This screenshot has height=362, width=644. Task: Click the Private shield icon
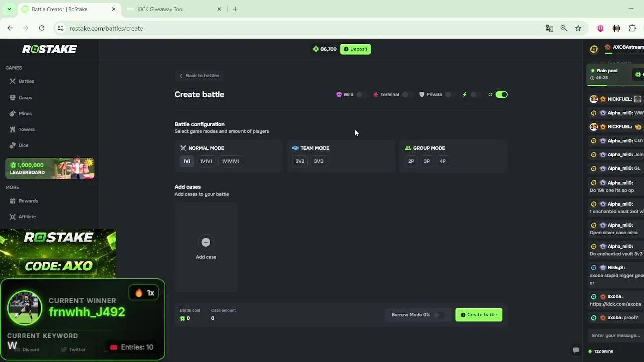pyautogui.click(x=422, y=95)
